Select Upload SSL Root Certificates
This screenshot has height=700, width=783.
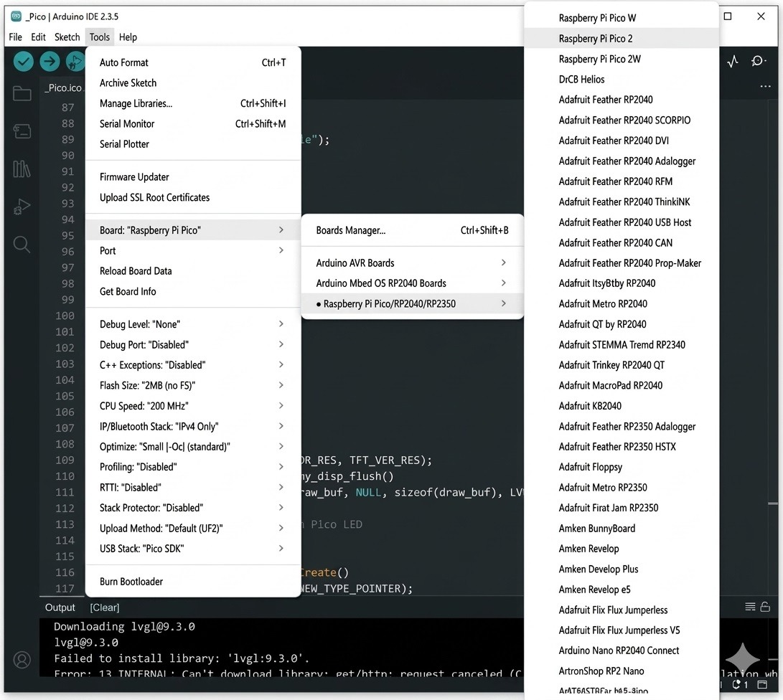(193, 197)
